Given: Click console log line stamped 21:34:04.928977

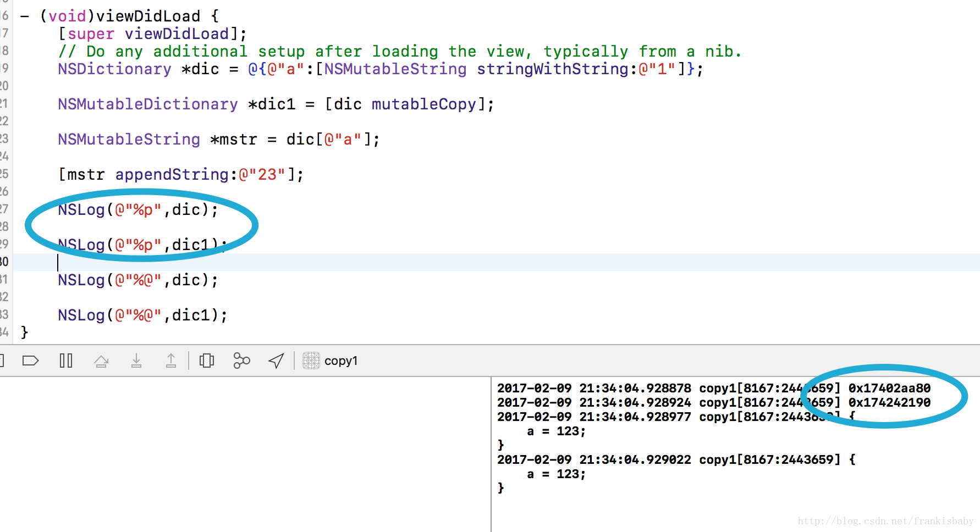Looking at the screenshot, I should tap(676, 417).
